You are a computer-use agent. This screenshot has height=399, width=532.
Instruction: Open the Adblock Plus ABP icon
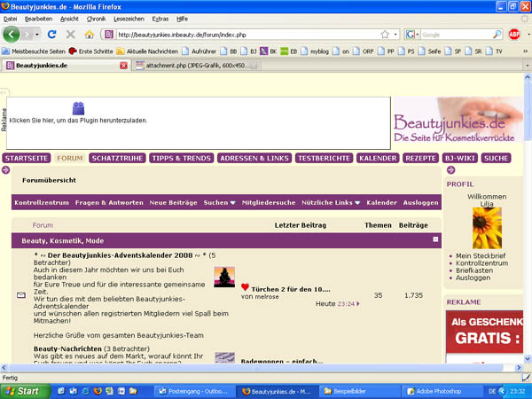click(514, 35)
